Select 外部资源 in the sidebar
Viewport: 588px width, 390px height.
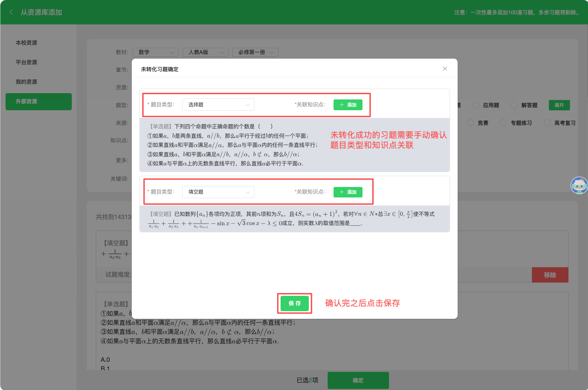[x=39, y=102]
